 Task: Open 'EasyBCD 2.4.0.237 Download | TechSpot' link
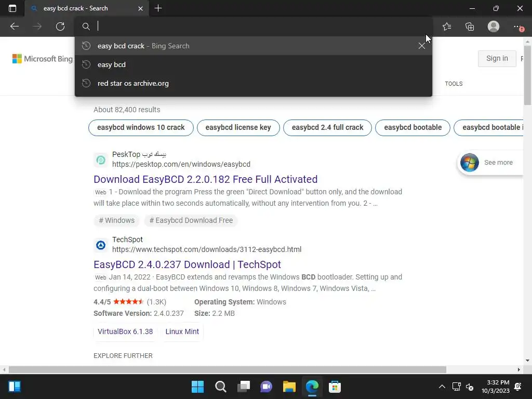(x=187, y=264)
